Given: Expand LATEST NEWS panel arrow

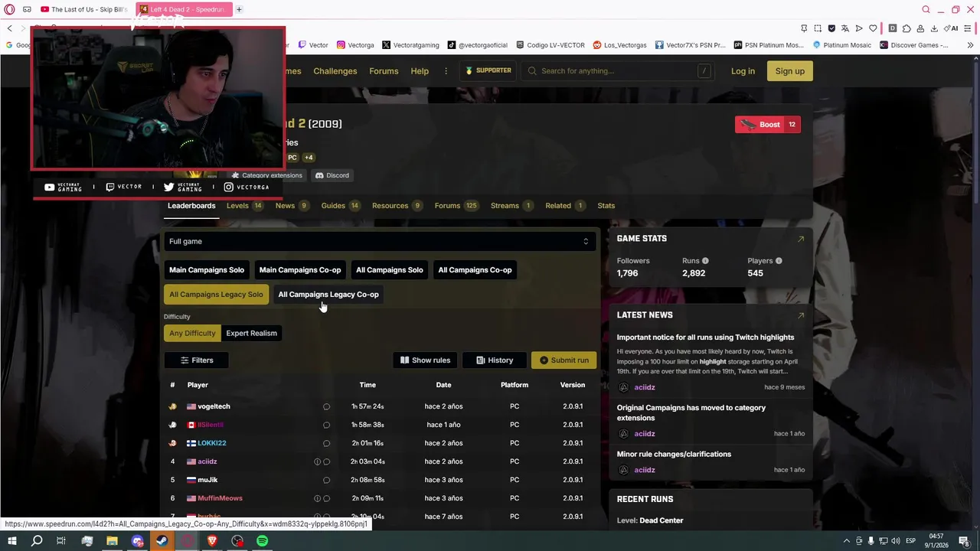Looking at the screenshot, I should click(x=801, y=315).
